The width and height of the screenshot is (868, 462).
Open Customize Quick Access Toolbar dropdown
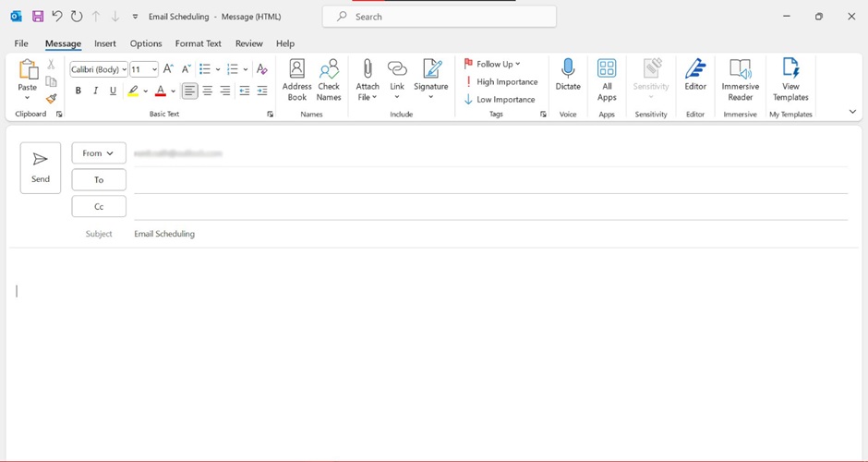coord(135,18)
